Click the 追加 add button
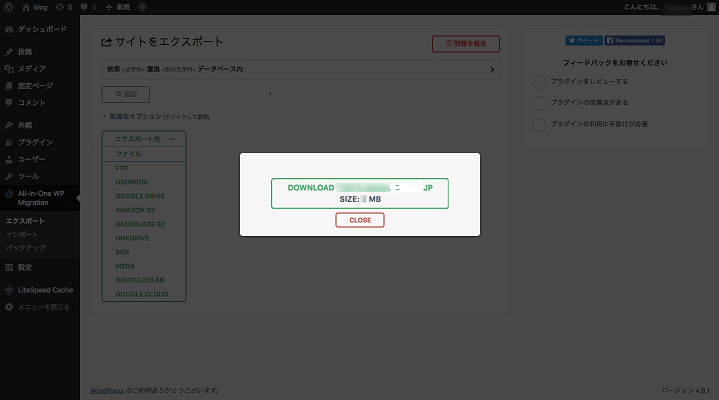Image resolution: width=719 pixels, height=400 pixels. click(126, 94)
